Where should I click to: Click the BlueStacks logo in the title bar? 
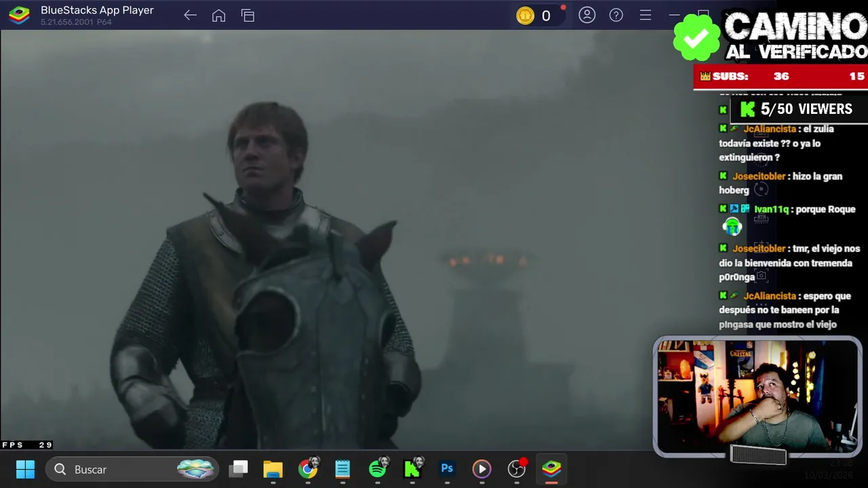(x=19, y=15)
